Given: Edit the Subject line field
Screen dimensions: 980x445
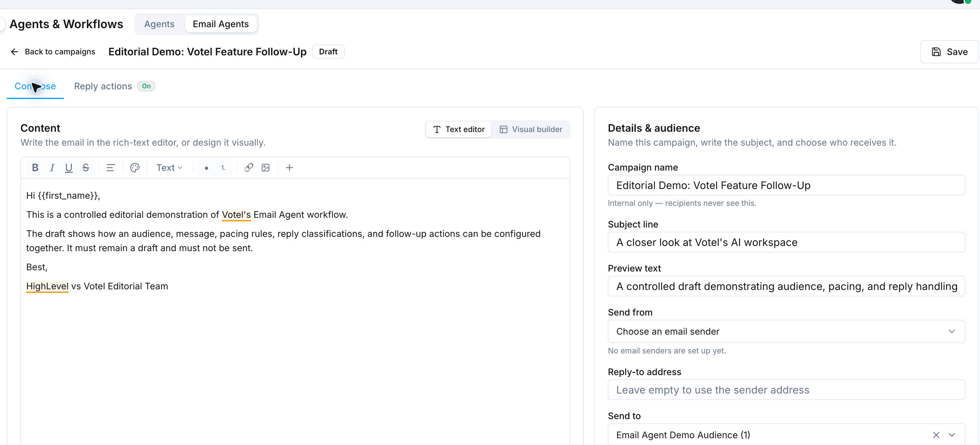Looking at the screenshot, I should coord(786,242).
